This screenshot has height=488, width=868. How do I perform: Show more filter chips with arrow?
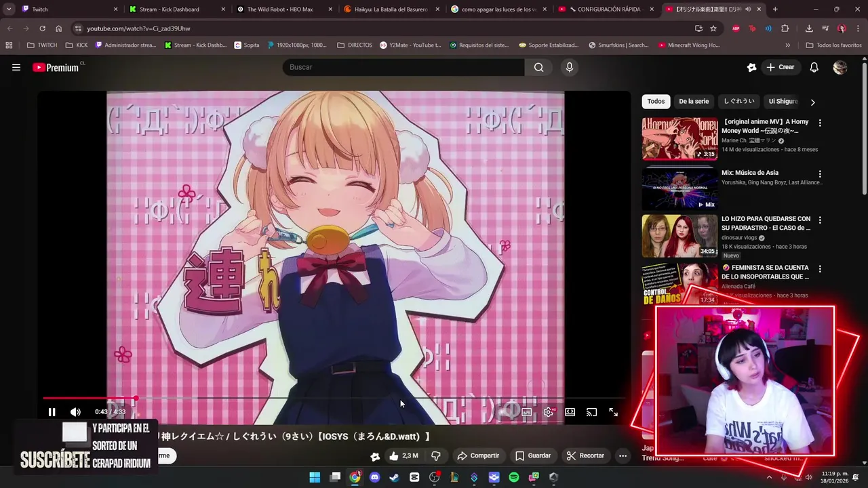[x=812, y=102]
